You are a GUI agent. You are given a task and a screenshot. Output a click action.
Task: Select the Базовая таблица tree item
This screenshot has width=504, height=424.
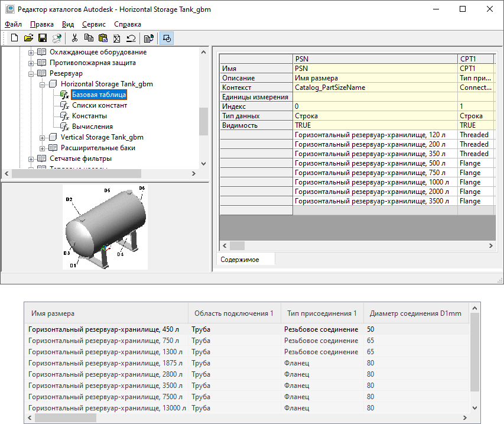(99, 95)
